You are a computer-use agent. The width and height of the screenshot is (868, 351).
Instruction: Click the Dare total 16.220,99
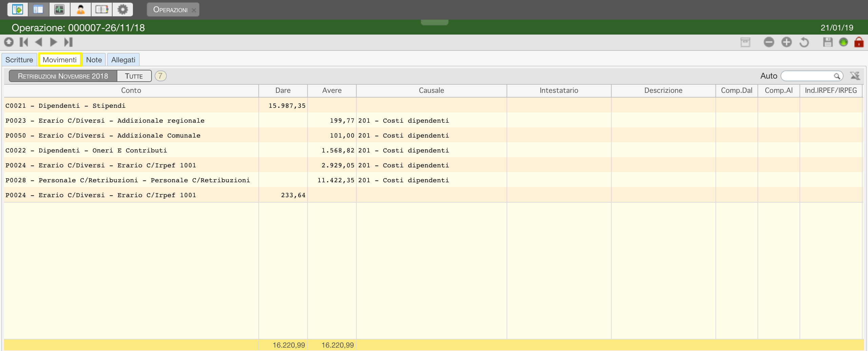click(x=289, y=345)
